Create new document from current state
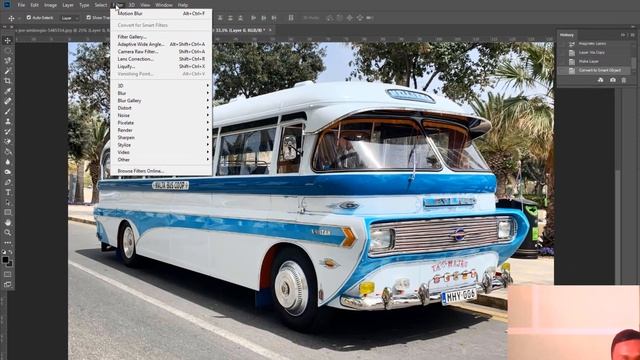Screen dimensions: 640x360 click(600, 80)
